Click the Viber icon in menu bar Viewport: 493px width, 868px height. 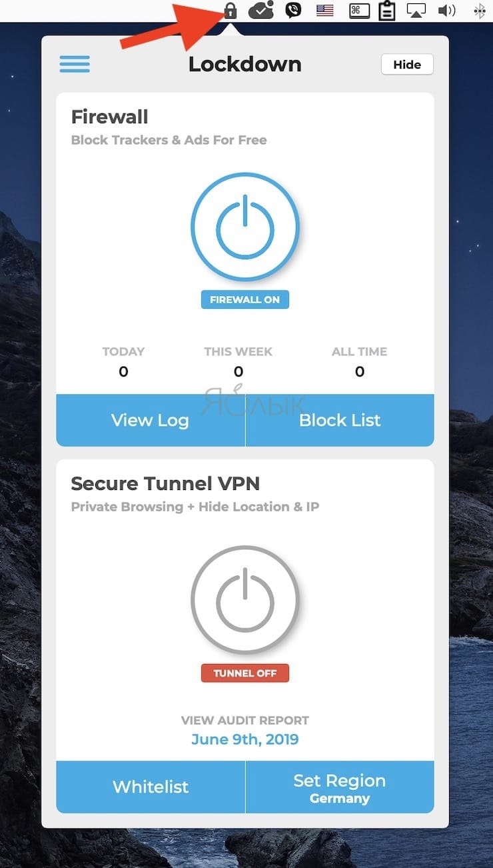292,11
